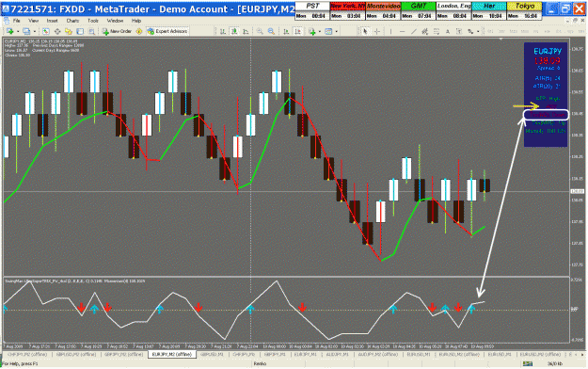
Task: Open the Profiles toolbar icon
Action: [26, 31]
